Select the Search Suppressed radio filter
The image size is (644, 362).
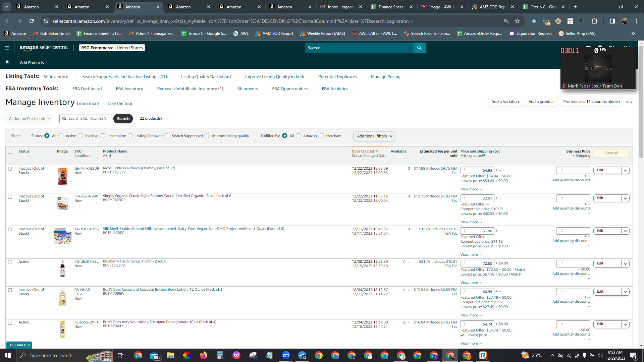167,136
